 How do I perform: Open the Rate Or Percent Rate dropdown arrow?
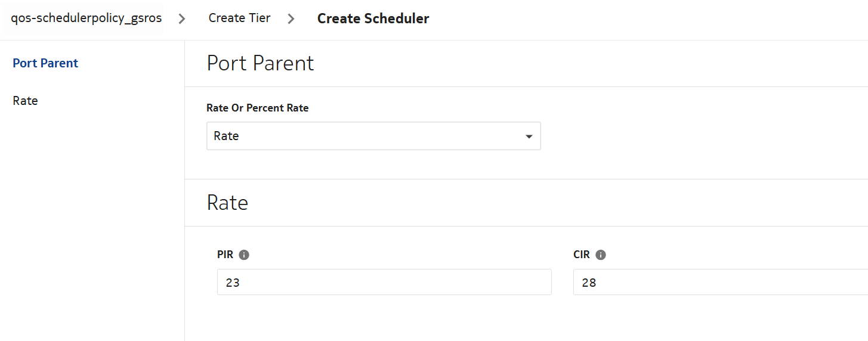[x=529, y=137]
